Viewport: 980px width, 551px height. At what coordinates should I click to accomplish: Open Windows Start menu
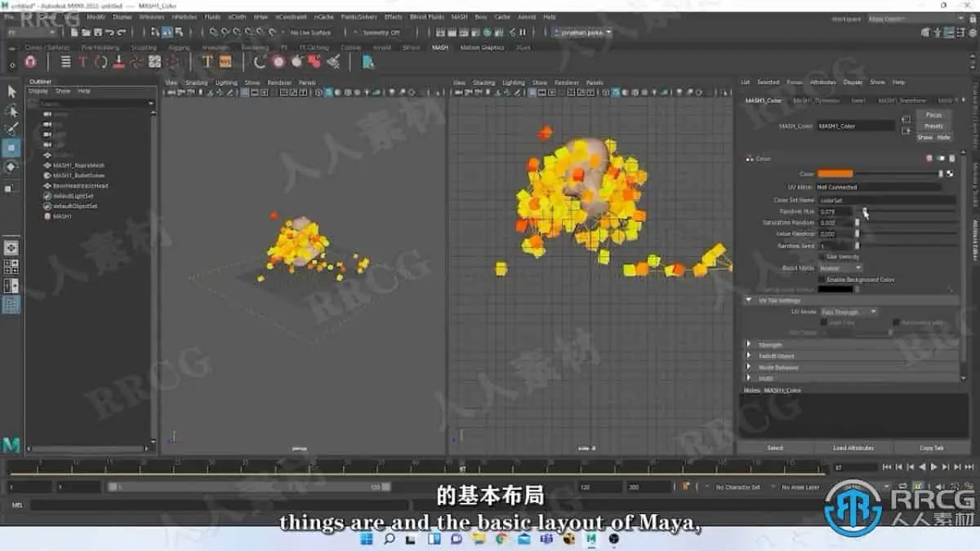367,539
